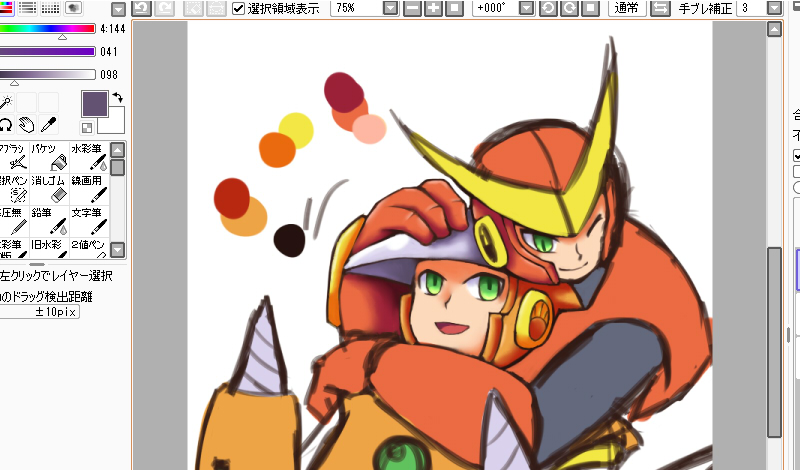Image resolution: width=800 pixels, height=470 pixels.
Task: Select the Magic Wand tool
Action: [x=6, y=102]
